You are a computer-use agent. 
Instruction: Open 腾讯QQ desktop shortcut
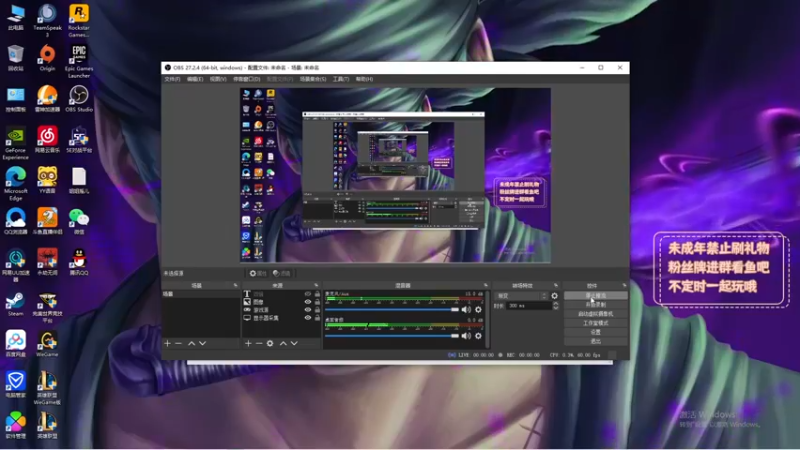coord(79,262)
